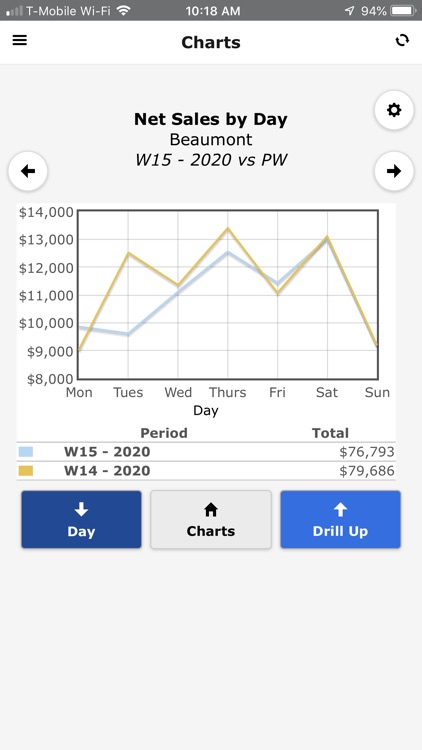Image resolution: width=422 pixels, height=750 pixels.
Task: Tap the Wi-Fi status icon
Action: [x=123, y=10]
